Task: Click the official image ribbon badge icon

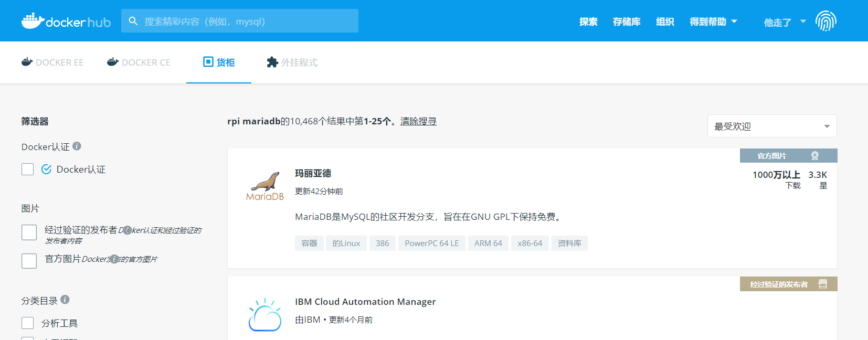Action: pos(814,156)
